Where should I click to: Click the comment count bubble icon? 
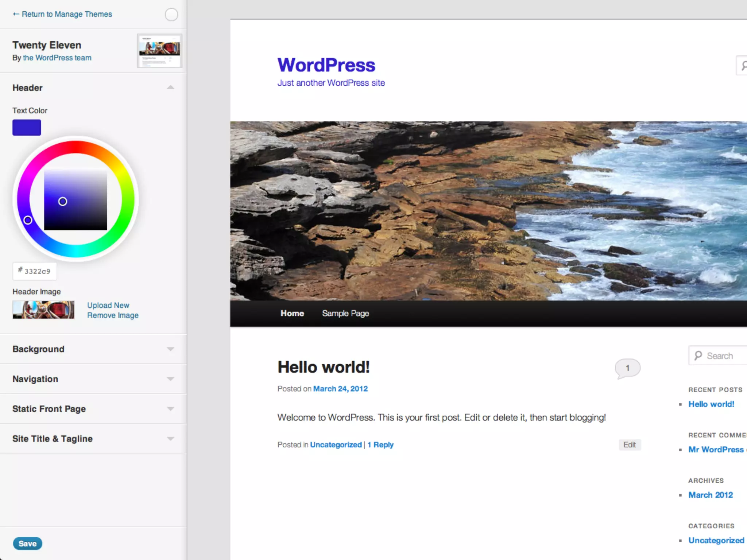pos(627,368)
